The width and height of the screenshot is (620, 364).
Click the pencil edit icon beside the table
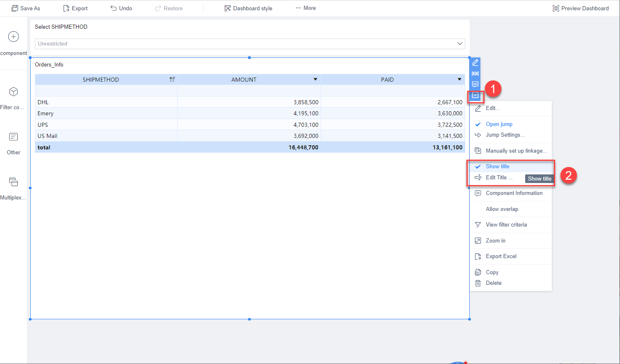[x=475, y=62]
